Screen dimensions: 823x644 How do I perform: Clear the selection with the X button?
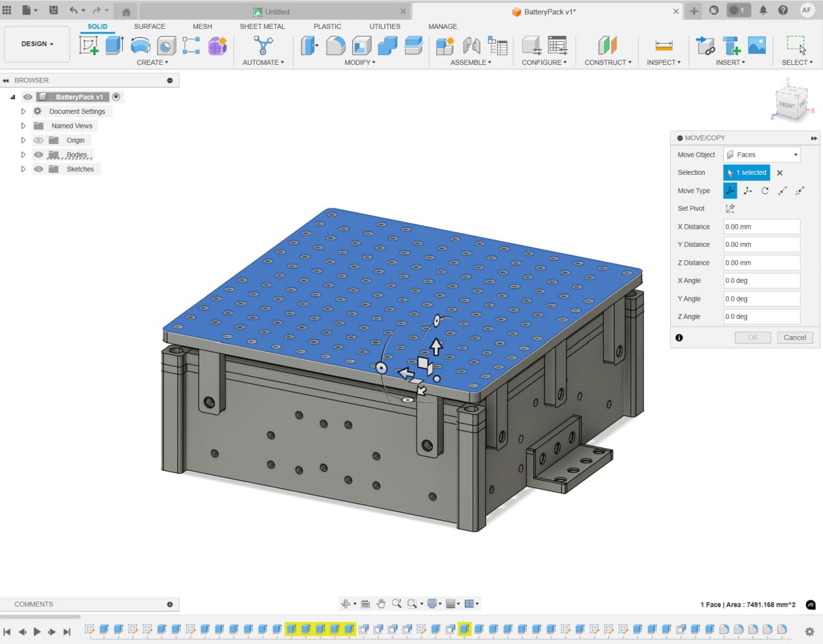[x=780, y=173]
